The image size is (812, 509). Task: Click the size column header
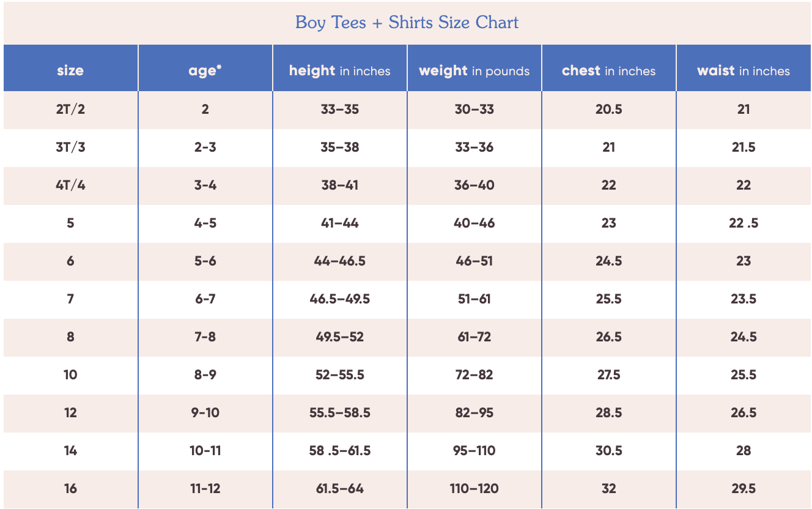[x=70, y=70]
